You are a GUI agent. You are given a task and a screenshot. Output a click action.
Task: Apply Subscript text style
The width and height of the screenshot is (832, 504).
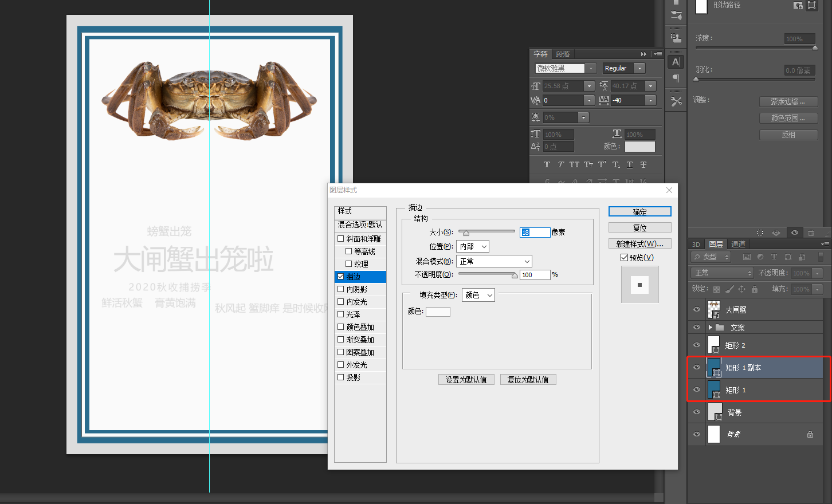click(x=616, y=164)
